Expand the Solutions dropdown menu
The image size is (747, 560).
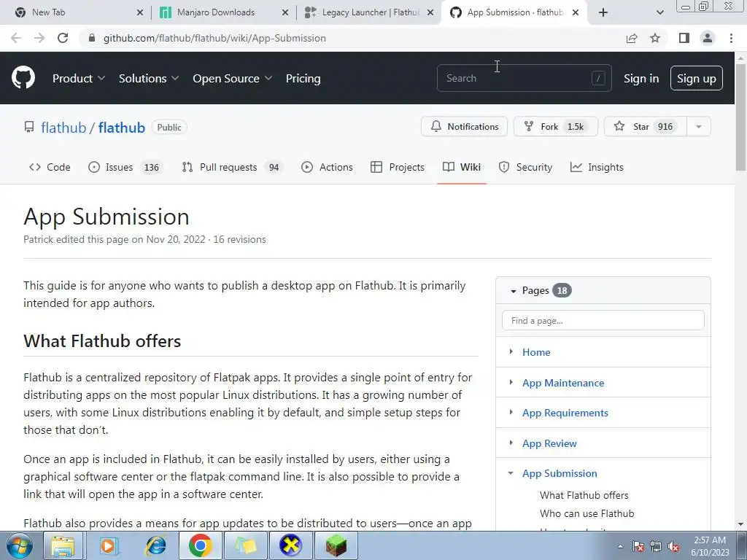149,79
